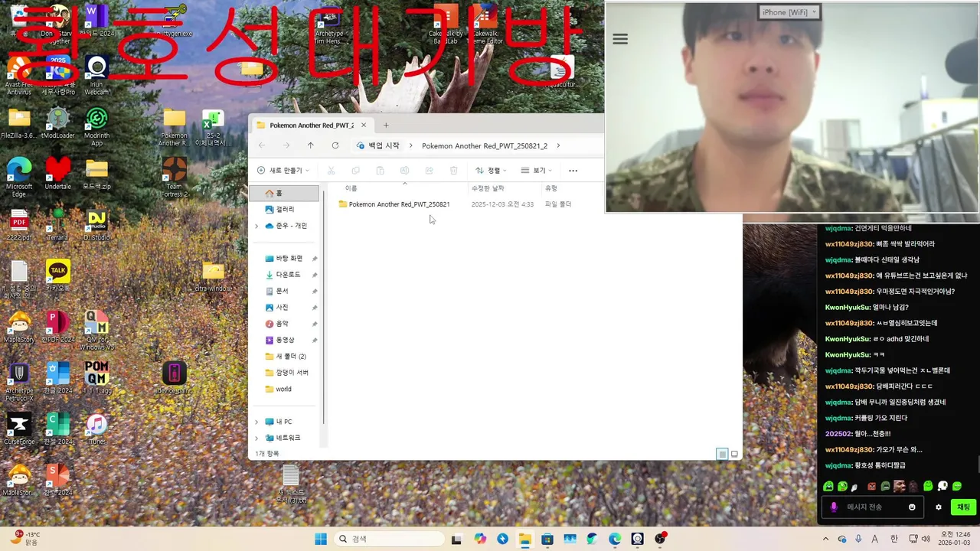Image resolution: width=980 pixels, height=551 pixels.
Task: Click the green 채팅 button
Action: (x=963, y=507)
